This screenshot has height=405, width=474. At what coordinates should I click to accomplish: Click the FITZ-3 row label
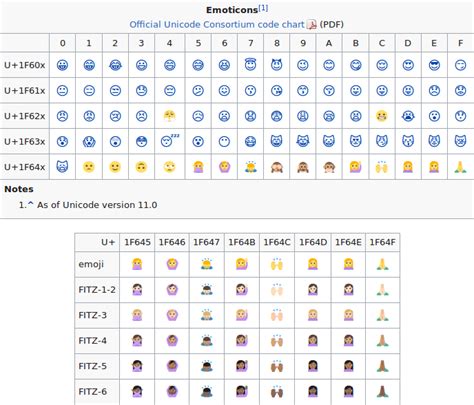click(93, 315)
